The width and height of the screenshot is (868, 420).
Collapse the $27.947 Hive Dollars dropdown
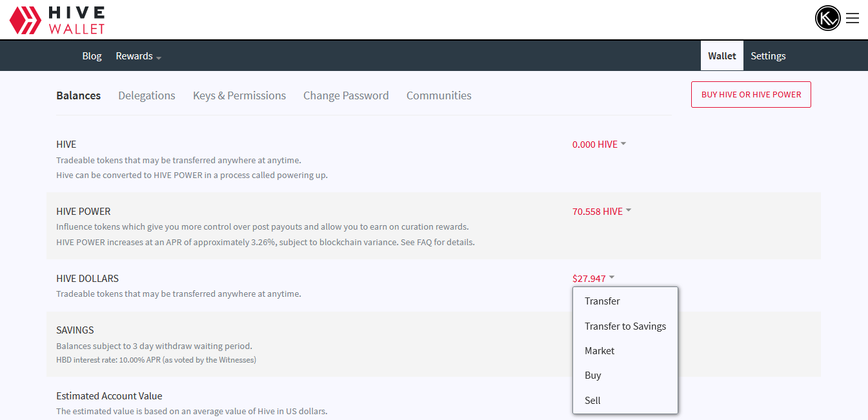[x=593, y=279]
